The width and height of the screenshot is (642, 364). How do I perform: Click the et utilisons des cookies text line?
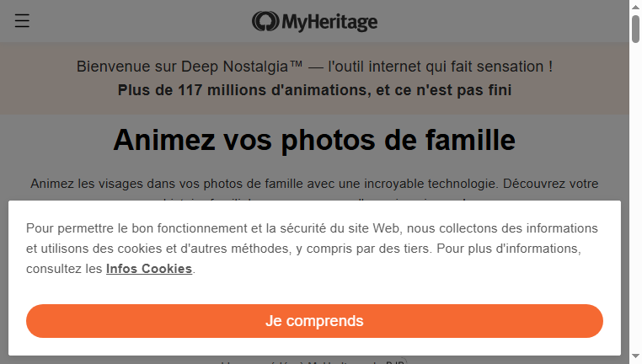303,249
